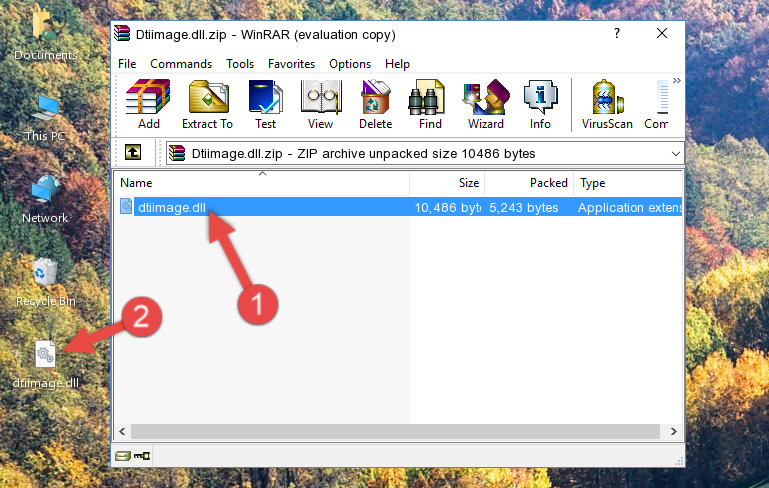Image resolution: width=769 pixels, height=488 pixels.
Task: Open the Commands menu
Action: coord(181,64)
